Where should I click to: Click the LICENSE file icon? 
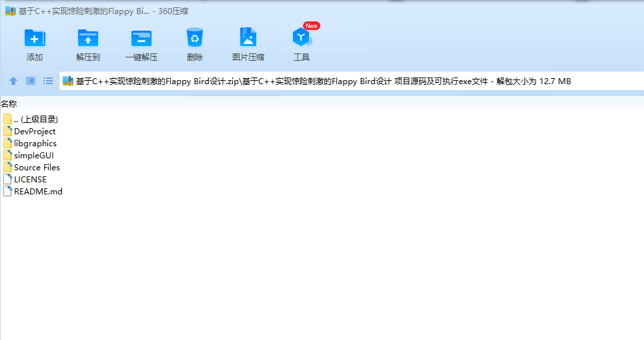(x=7, y=179)
